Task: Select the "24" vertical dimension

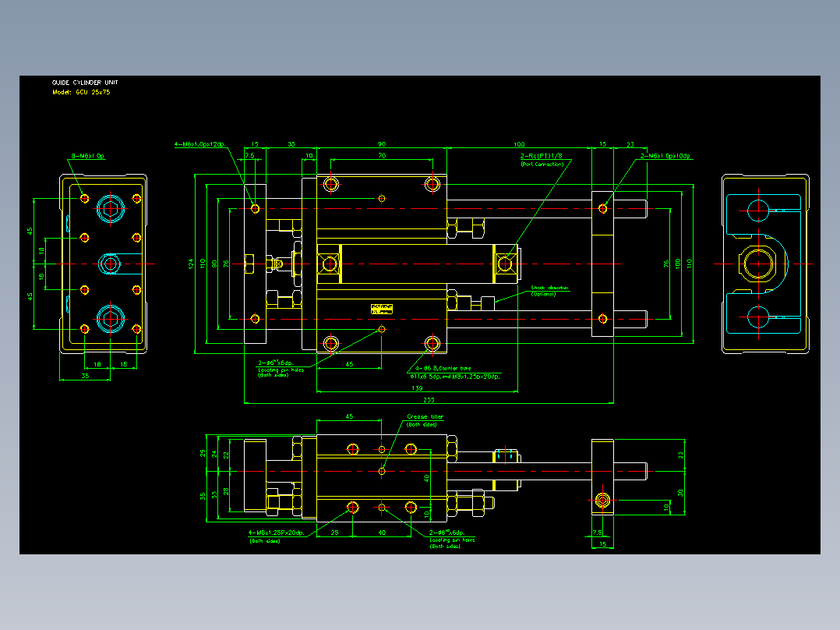Action: (214, 454)
